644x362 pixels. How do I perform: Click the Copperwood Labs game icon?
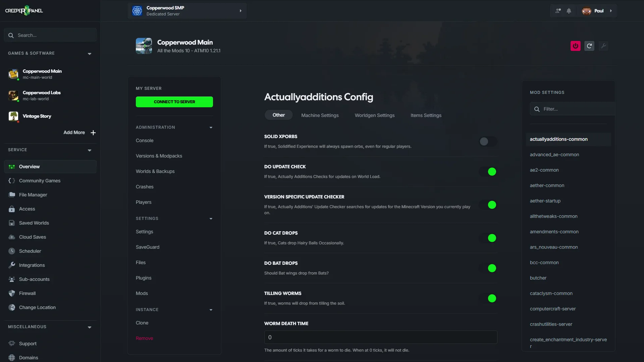[13, 96]
